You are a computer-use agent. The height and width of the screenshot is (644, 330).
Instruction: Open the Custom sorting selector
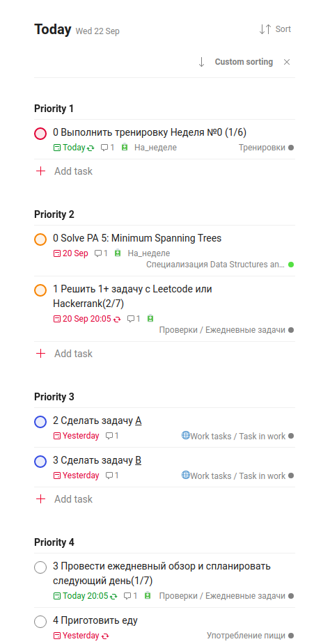(244, 62)
